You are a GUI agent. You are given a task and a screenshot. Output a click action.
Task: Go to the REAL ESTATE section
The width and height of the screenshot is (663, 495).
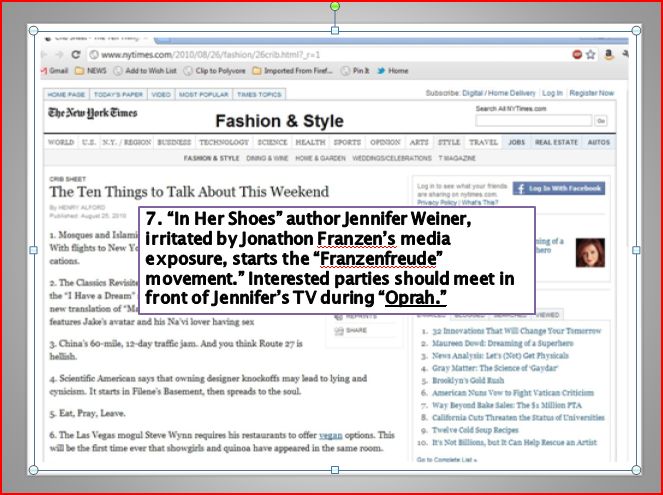point(556,142)
